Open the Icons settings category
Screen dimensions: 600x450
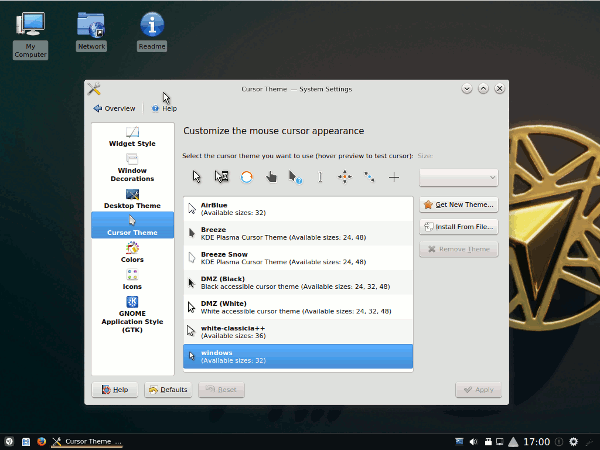132,279
